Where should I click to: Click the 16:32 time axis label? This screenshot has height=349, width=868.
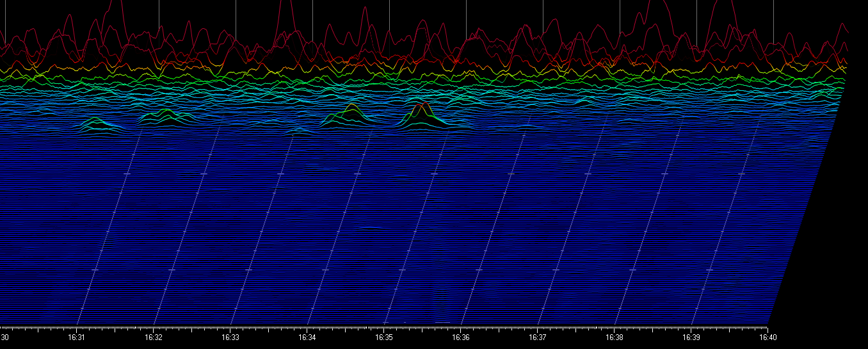pos(154,337)
